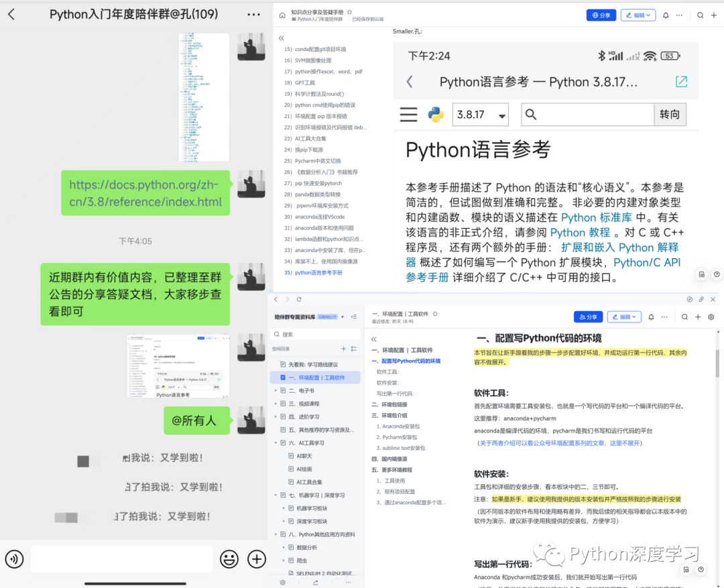Click the 分享 button in top document
The height and width of the screenshot is (588, 724).
[601, 15]
